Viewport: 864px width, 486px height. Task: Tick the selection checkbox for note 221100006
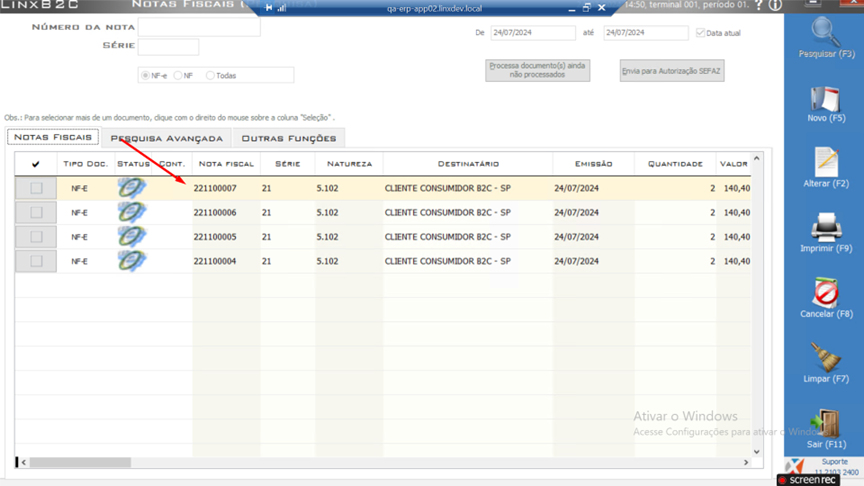36,212
